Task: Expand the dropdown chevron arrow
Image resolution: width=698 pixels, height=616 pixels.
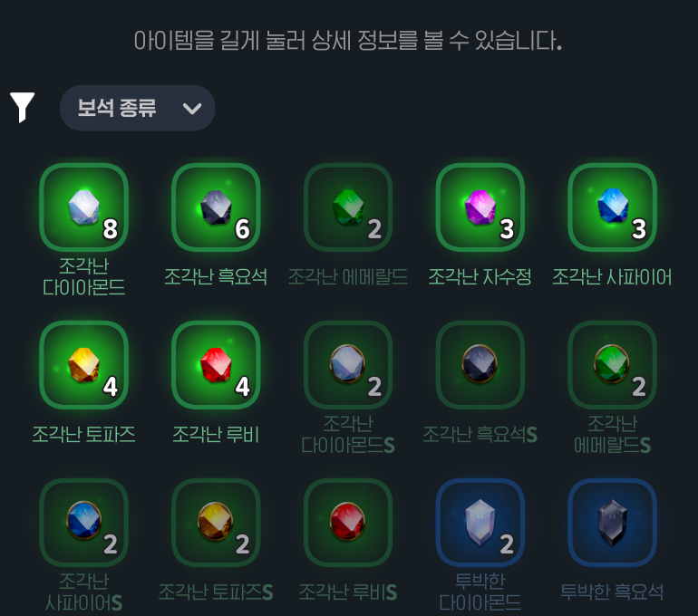Action: tap(192, 109)
